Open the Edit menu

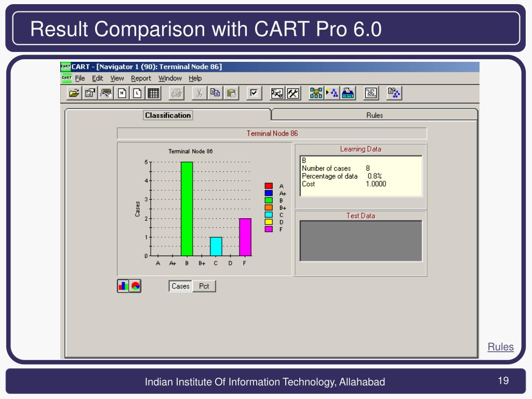click(x=97, y=78)
